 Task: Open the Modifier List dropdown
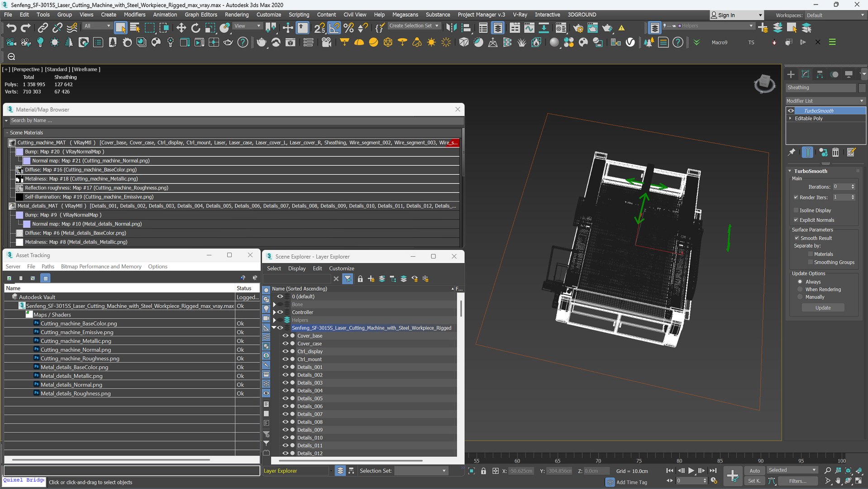(825, 101)
